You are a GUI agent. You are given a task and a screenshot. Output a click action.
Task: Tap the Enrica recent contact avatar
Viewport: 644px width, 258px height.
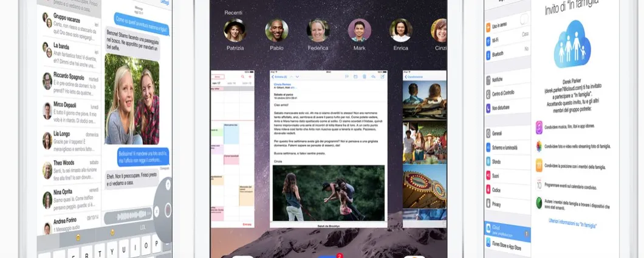coord(401,30)
